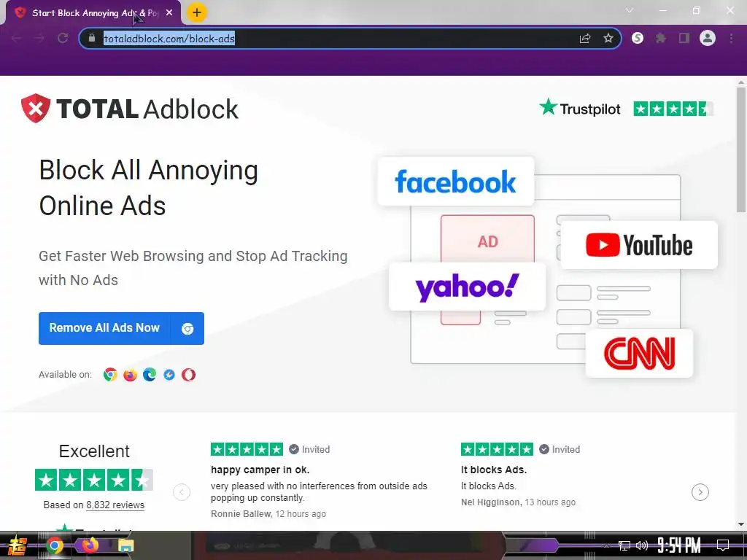747x560 pixels.
Task: Open Chrome's three-dot menu
Action: (x=731, y=38)
